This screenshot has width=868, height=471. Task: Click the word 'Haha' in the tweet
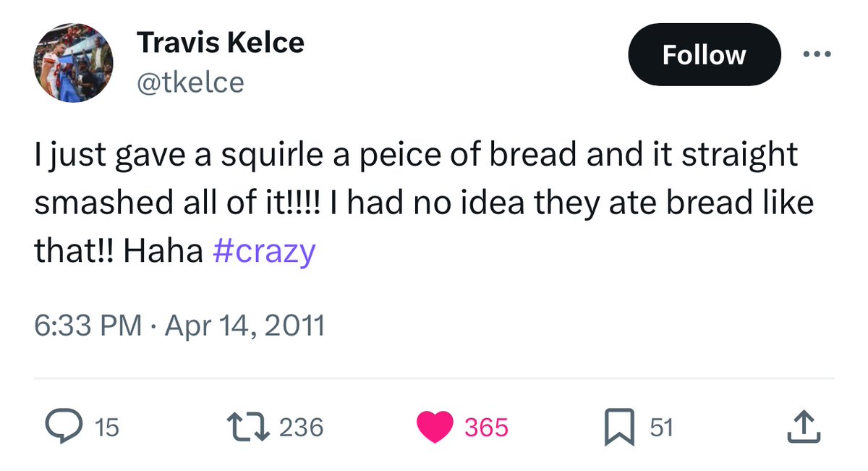click(163, 251)
